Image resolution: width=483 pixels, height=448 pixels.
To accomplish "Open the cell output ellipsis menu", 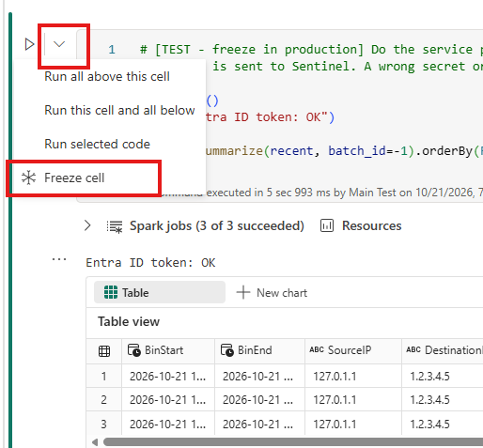I will coord(59,259).
